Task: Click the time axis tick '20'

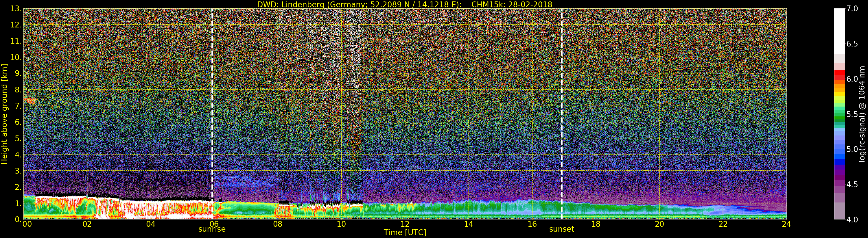Action: pyautogui.click(x=659, y=224)
